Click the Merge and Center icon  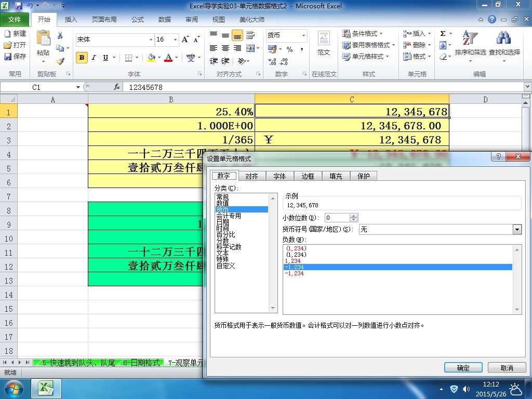pyautogui.click(x=250, y=48)
